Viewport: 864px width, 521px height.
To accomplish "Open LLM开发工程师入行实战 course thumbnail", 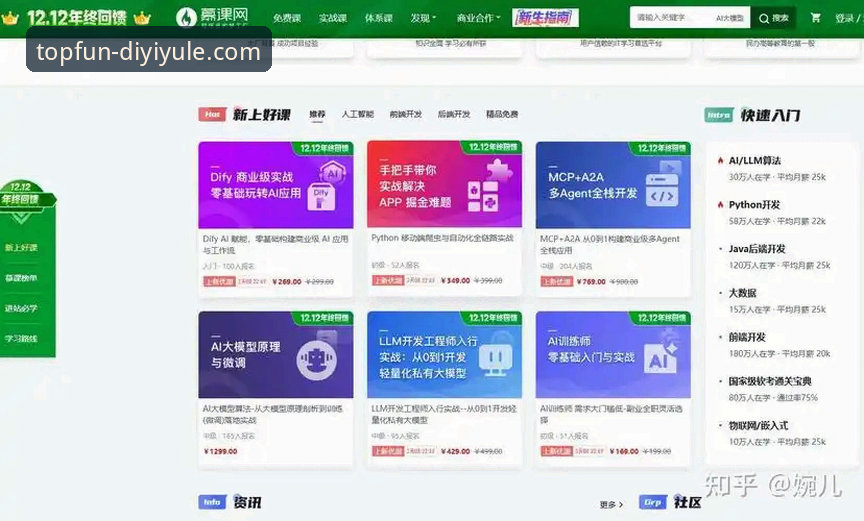I will point(444,354).
